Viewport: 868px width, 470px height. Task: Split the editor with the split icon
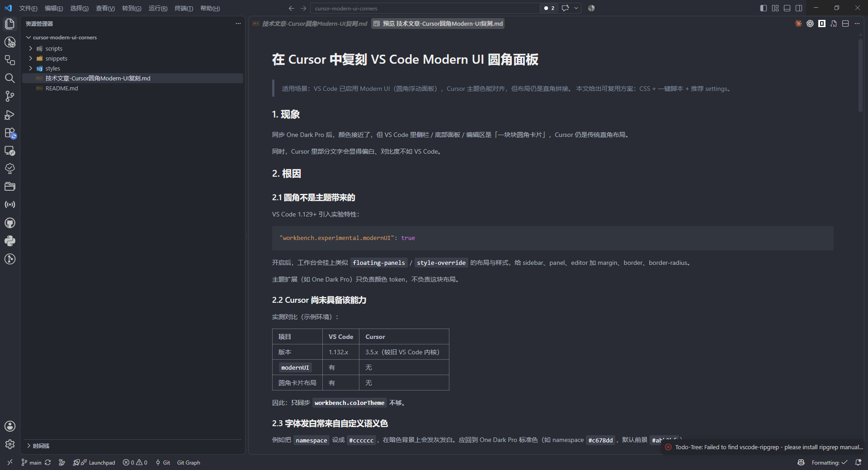(845, 23)
